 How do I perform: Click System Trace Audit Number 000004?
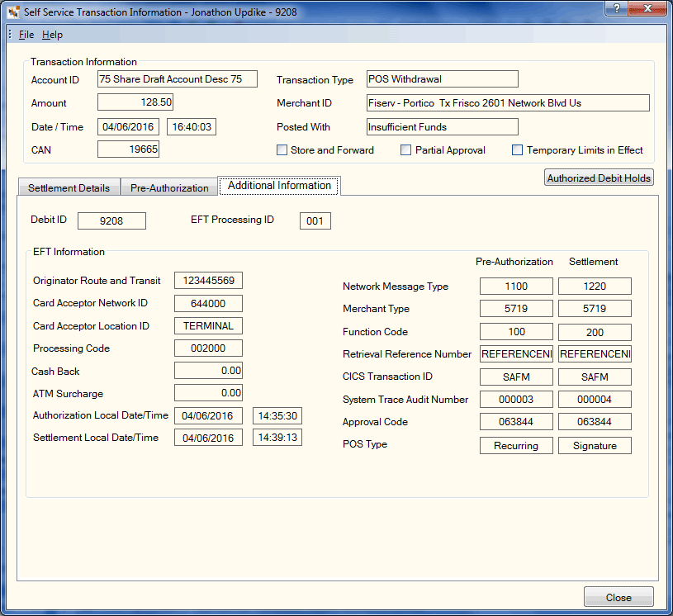(595, 399)
